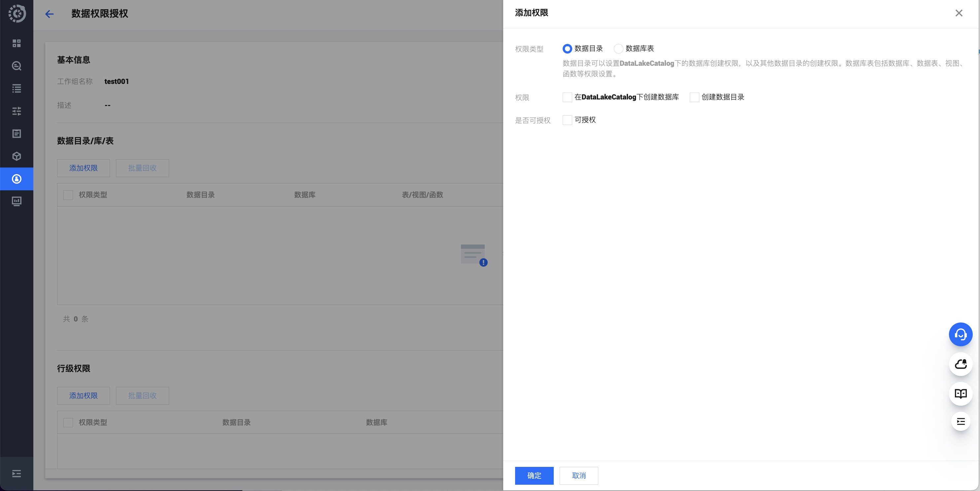Viewport: 980px width, 491px height.
Task: Expand the sidebar with bottom collapse icon
Action: coord(17,473)
